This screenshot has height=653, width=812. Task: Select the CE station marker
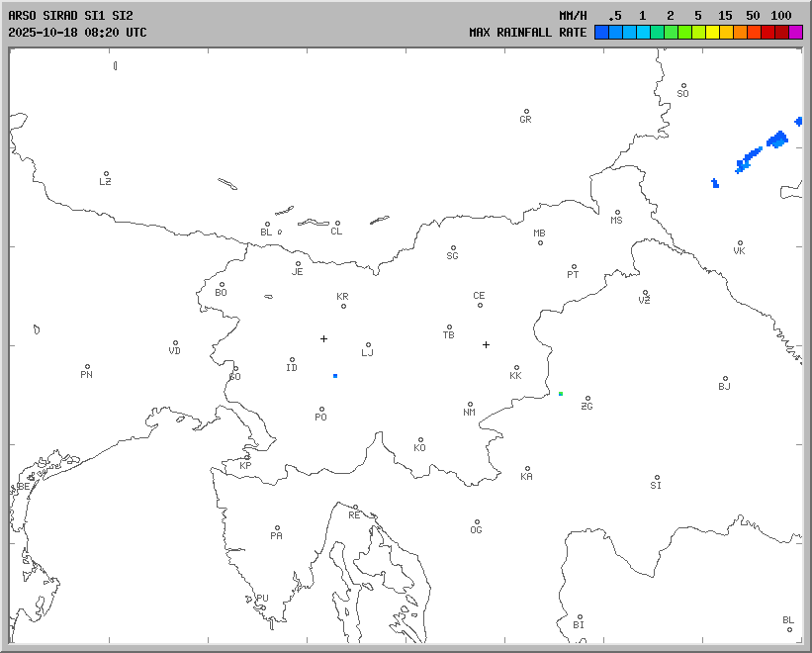[x=480, y=304]
